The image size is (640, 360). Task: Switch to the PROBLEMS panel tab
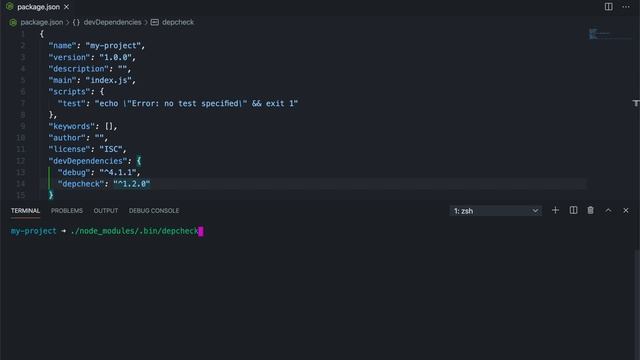point(67,211)
